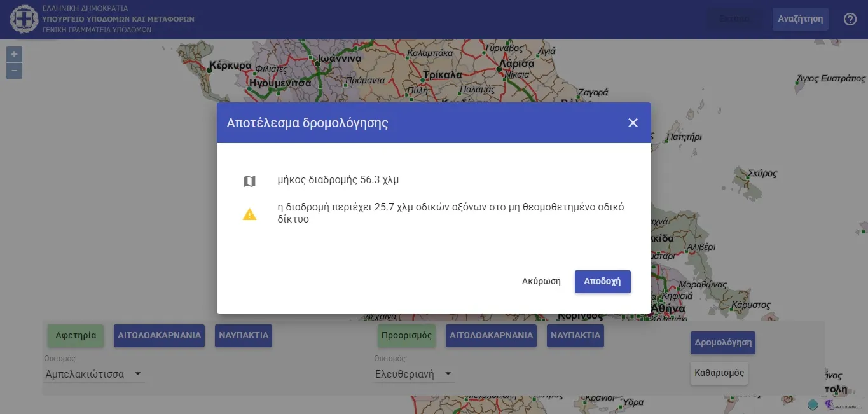This screenshot has height=414, width=868.
Task: Click the teal layers icon at bottom right
Action: [x=813, y=404]
